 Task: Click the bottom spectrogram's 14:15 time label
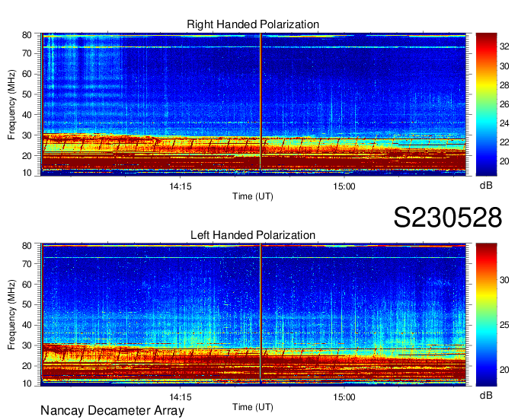tap(181, 397)
